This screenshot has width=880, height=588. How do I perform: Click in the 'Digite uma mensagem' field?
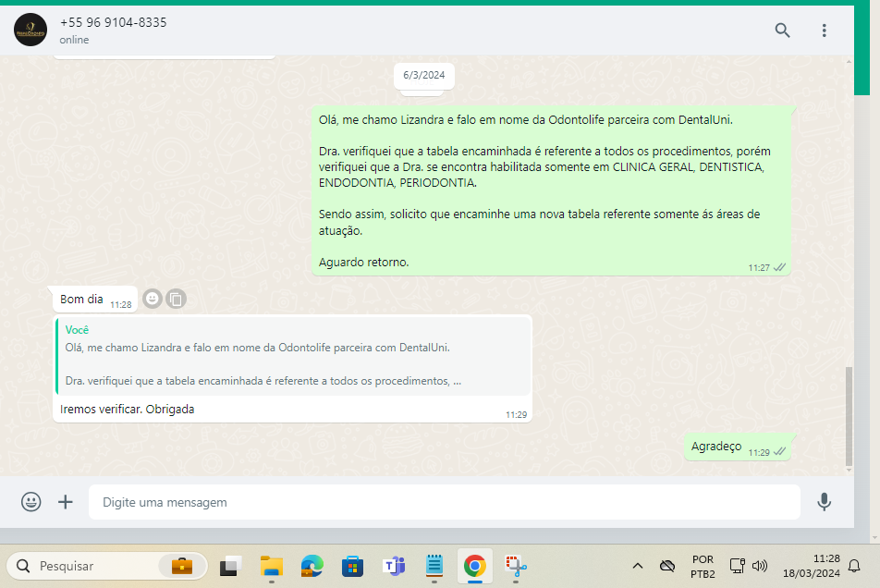[x=444, y=502]
